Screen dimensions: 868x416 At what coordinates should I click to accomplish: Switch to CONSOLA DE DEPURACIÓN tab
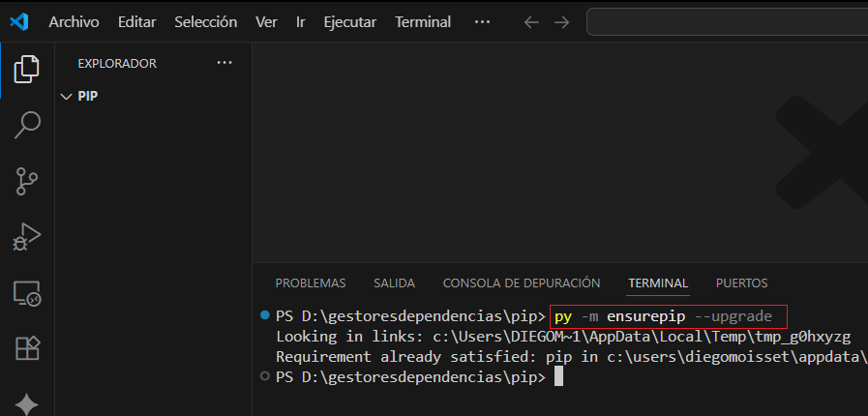pyautogui.click(x=521, y=283)
